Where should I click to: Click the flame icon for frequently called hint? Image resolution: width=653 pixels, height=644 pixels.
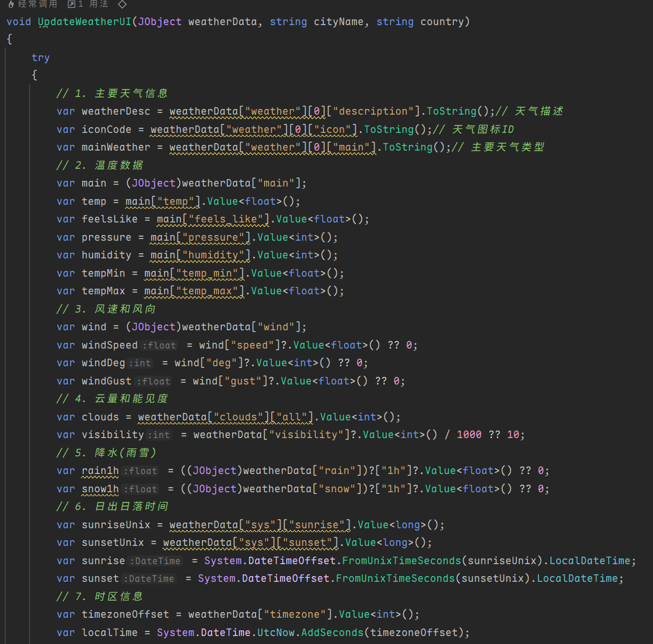pos(11,5)
